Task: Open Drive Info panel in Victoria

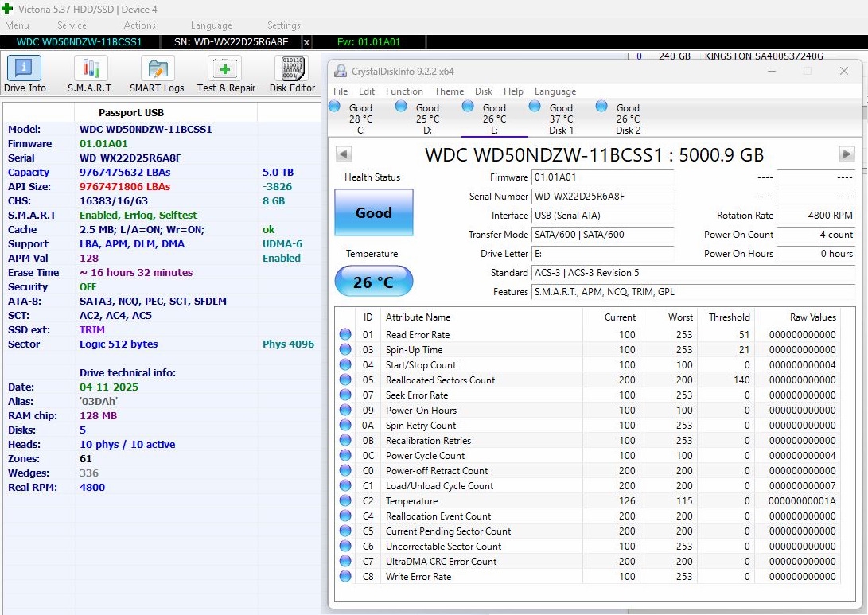Action: click(25, 75)
